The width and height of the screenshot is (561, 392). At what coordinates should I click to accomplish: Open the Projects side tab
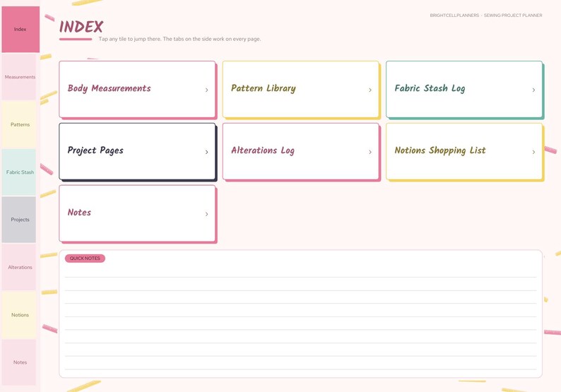point(19,220)
